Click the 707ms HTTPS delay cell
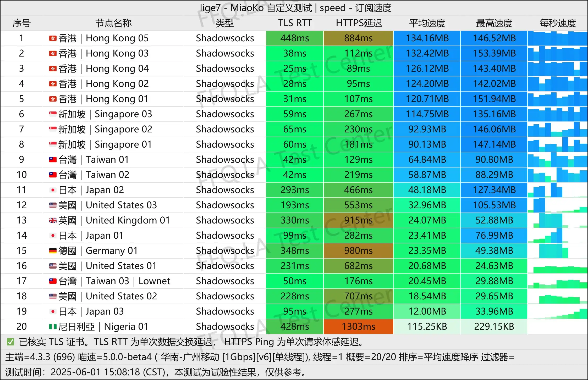 358,296
